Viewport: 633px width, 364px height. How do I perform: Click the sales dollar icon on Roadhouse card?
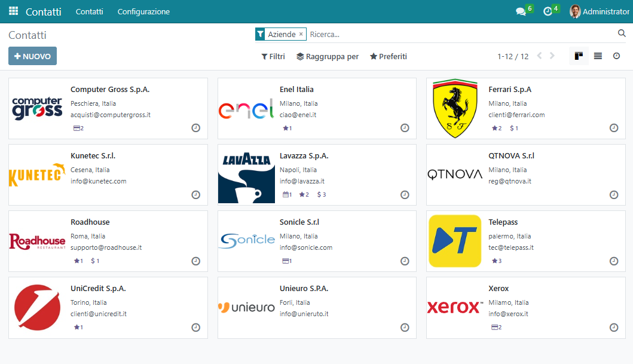tap(93, 261)
